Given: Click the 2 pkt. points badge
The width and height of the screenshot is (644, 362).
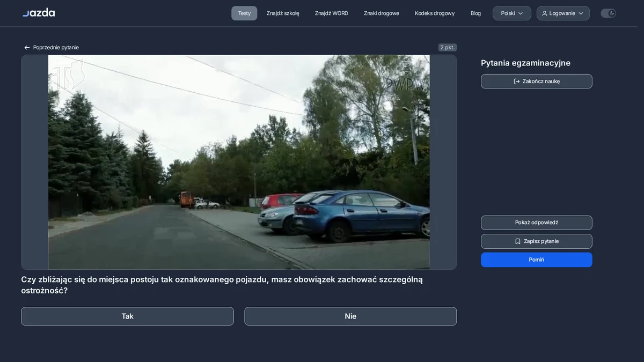Looking at the screenshot, I should (447, 47).
